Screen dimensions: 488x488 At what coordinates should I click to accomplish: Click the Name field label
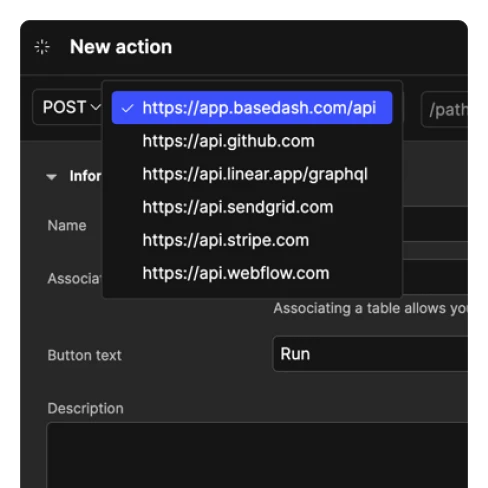pos(67,226)
